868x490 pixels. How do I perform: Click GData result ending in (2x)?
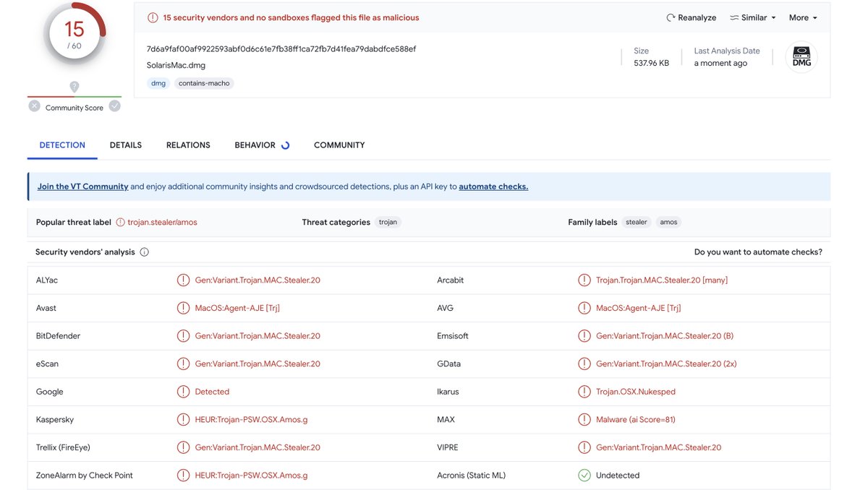click(x=666, y=364)
